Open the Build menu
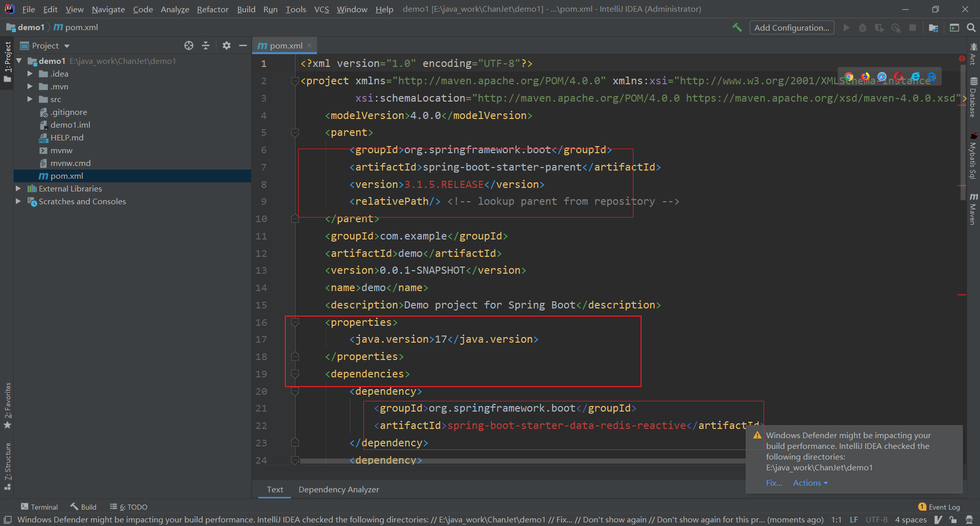The image size is (980, 526). point(246,9)
